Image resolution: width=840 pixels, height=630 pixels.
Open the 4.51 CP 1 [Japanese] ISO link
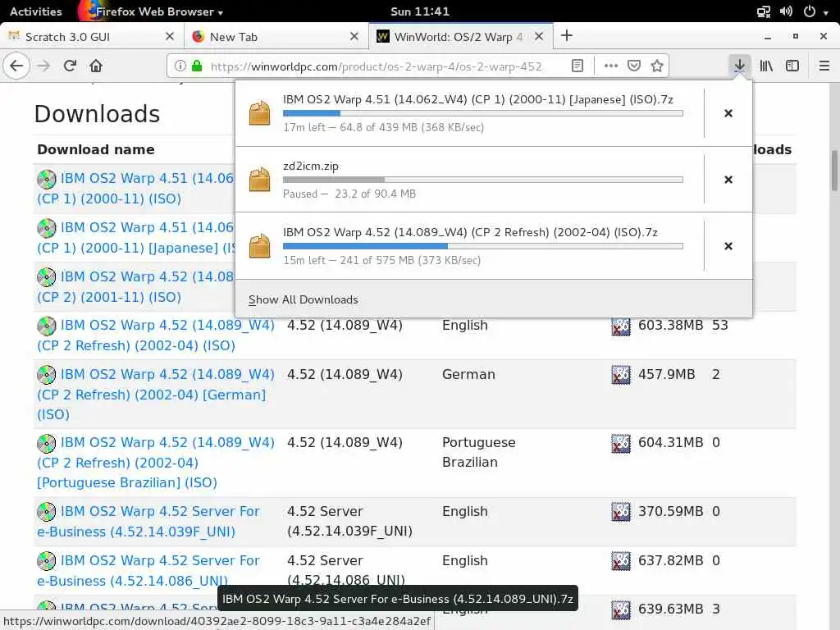coord(135,237)
